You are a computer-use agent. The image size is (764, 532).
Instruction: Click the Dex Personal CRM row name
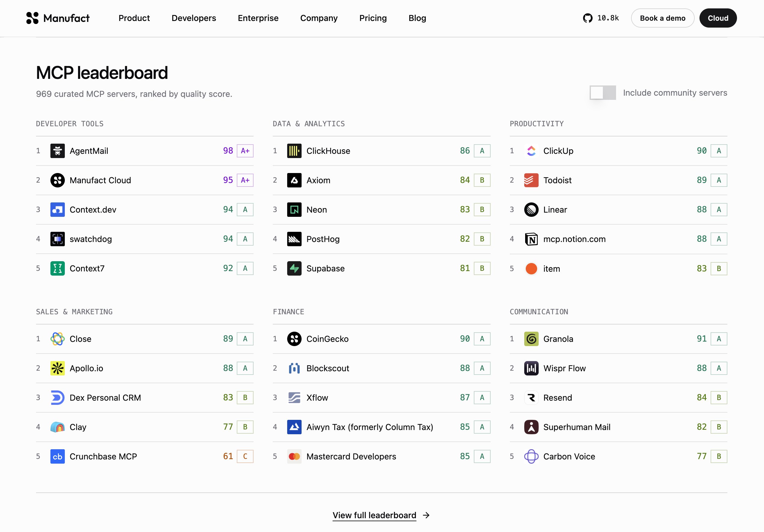tap(105, 398)
